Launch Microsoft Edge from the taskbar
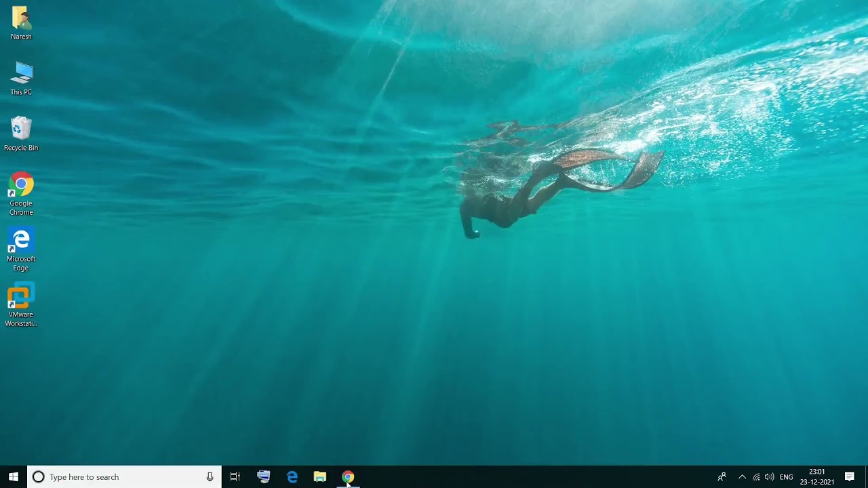Viewport: 868px width, 488px height. click(x=292, y=477)
